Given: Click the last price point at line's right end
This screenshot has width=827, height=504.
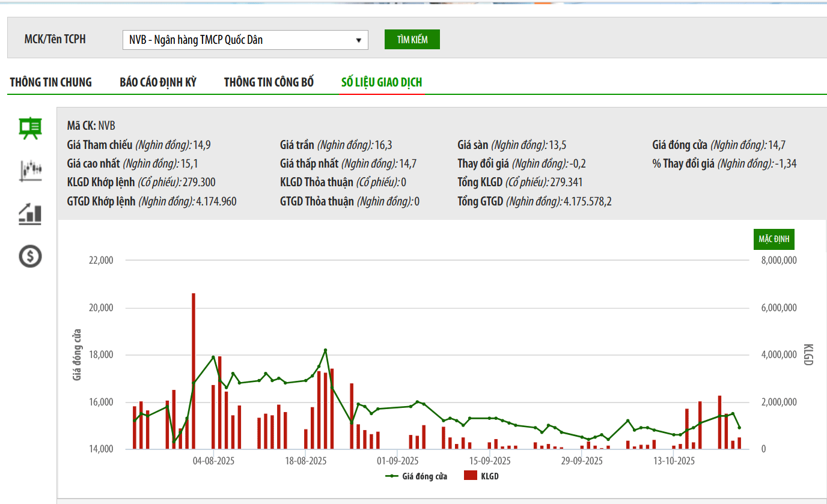Looking at the screenshot, I should (x=739, y=428).
